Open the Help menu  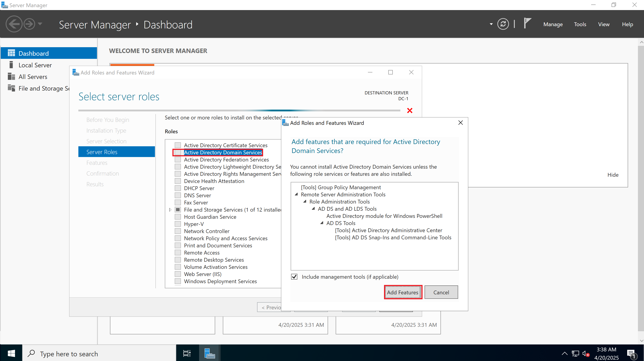(x=627, y=24)
